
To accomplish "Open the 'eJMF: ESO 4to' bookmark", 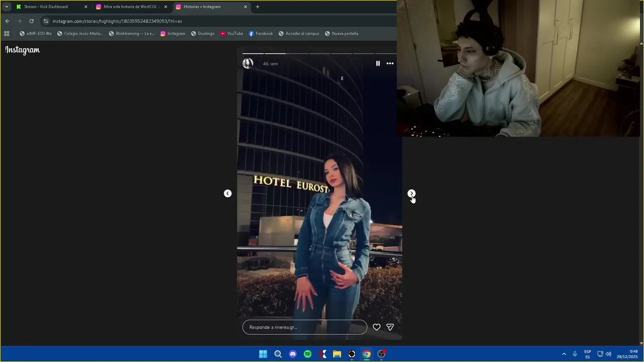I will point(35,34).
